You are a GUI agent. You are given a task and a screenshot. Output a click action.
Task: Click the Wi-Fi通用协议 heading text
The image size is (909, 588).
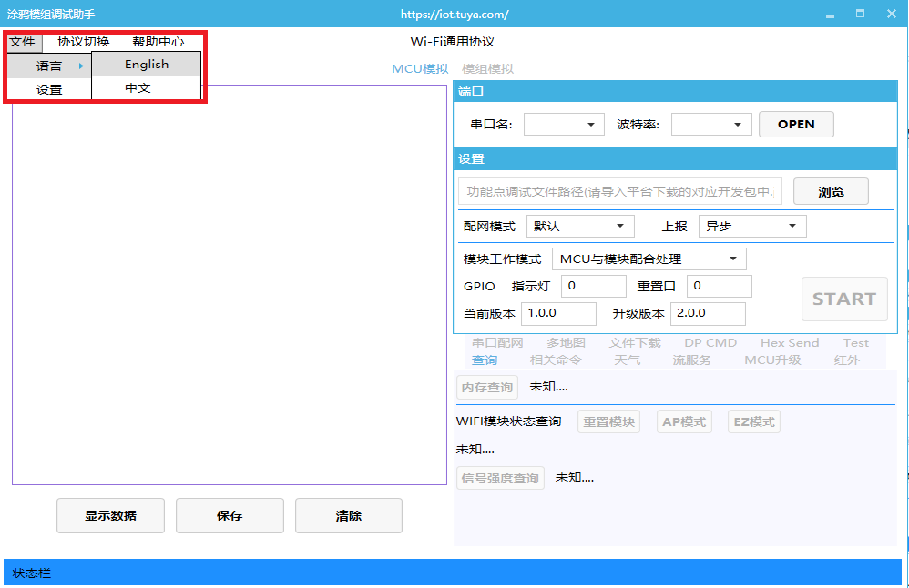(x=452, y=42)
